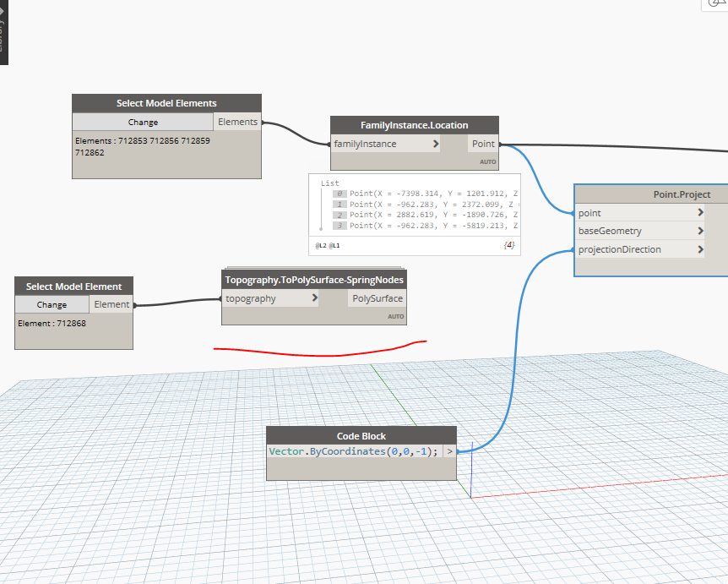Image resolution: width=728 pixels, height=584 pixels.
Task: Expand familyInstance port chevron options
Action: [x=436, y=144]
